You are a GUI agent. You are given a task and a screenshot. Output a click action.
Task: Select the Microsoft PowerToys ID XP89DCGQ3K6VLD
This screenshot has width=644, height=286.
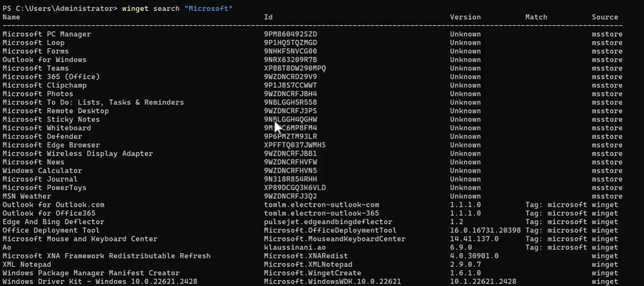(295, 188)
